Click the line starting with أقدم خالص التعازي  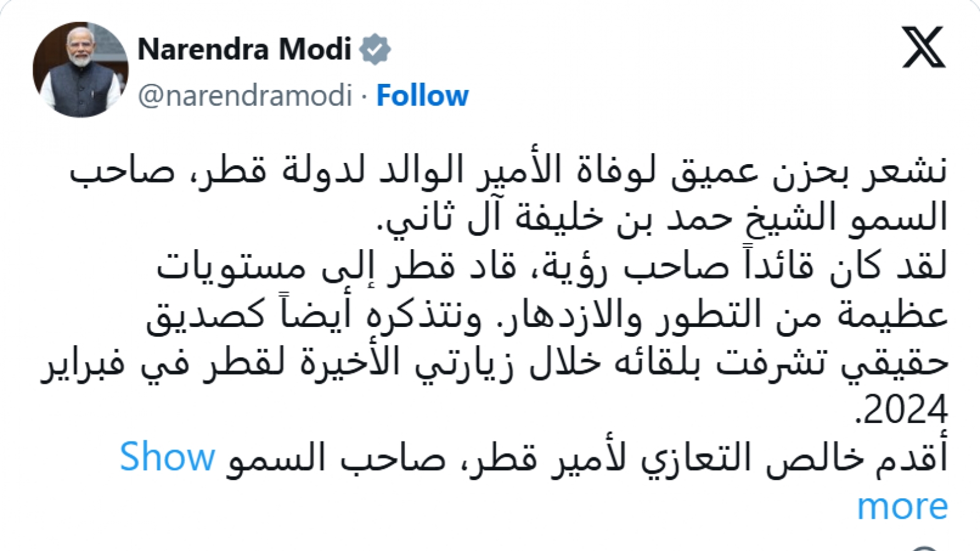click(x=587, y=458)
